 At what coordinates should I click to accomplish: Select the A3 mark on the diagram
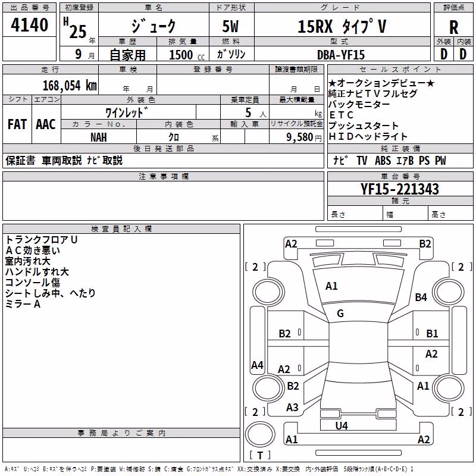[x=292, y=408]
